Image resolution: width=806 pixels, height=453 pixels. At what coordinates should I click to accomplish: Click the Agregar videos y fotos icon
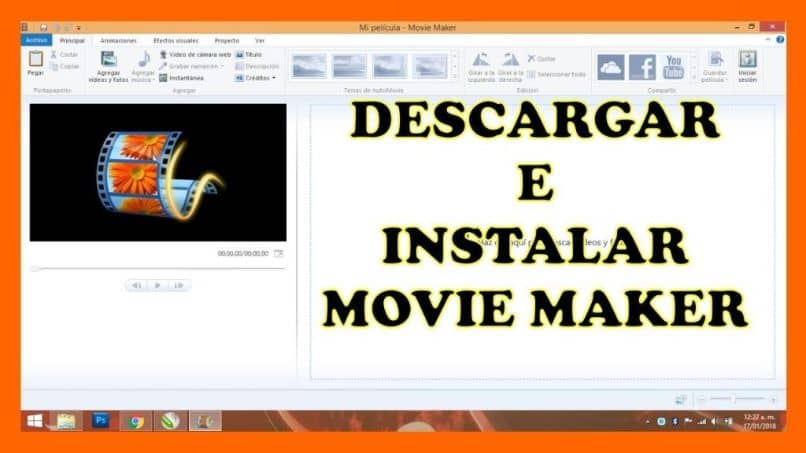[108, 59]
